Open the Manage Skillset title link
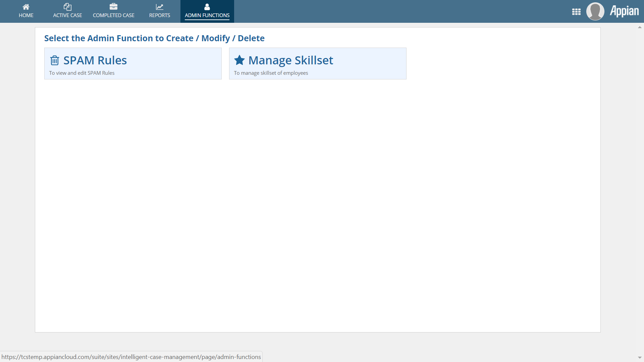Screen dimensions: 644x362 point(290,60)
